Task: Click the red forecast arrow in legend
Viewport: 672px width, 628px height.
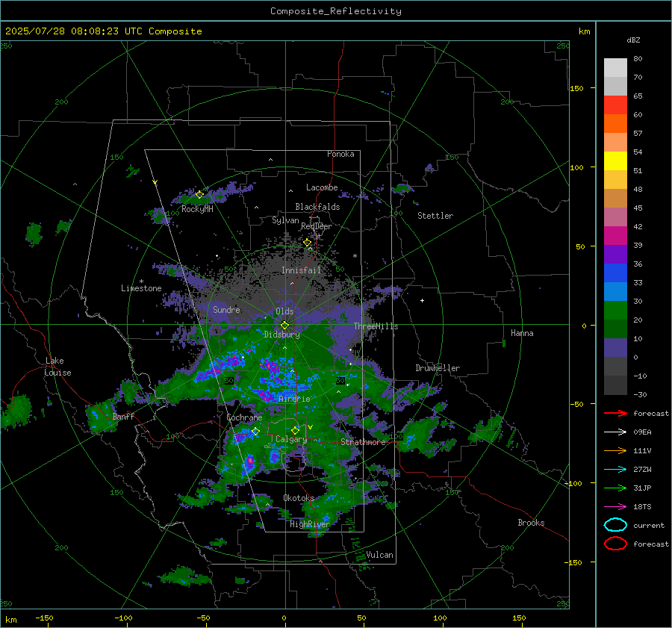Action: [x=615, y=413]
